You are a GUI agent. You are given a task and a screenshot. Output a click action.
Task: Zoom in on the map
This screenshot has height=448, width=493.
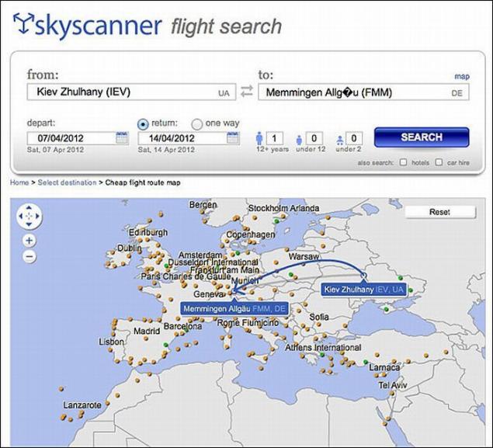coord(30,241)
